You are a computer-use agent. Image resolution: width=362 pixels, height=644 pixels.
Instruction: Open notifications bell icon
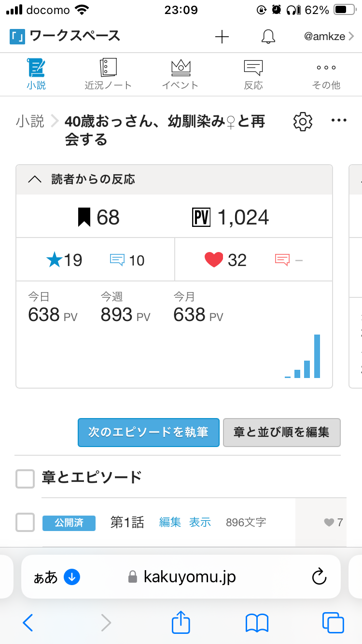point(268,37)
